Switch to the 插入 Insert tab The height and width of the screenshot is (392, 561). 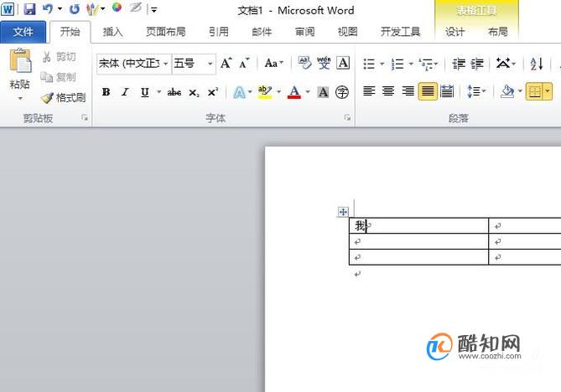(112, 32)
